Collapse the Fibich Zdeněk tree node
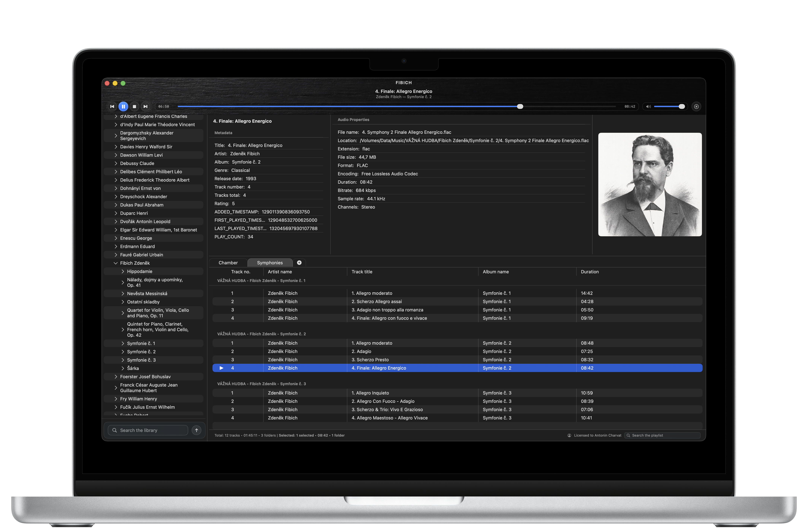808x532 pixels. pos(115,263)
